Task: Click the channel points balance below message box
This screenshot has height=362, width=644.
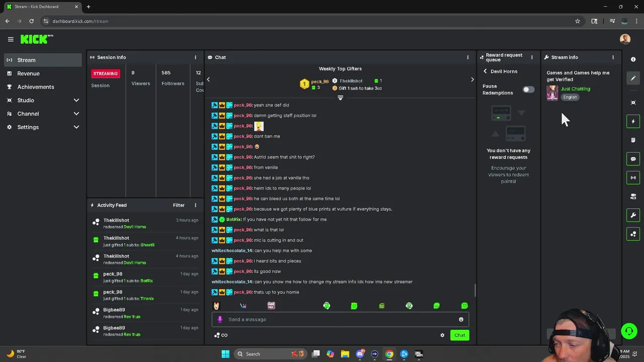Action: (x=221, y=335)
